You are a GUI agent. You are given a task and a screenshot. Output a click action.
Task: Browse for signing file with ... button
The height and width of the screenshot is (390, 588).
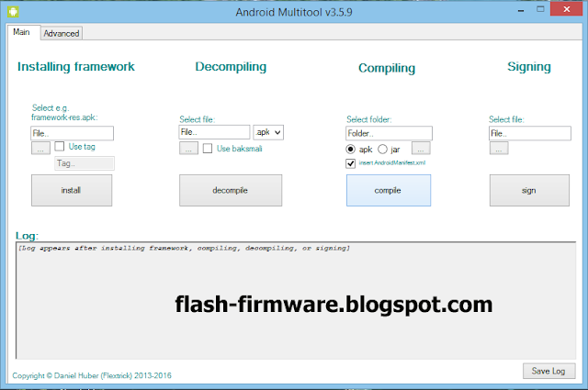499,149
